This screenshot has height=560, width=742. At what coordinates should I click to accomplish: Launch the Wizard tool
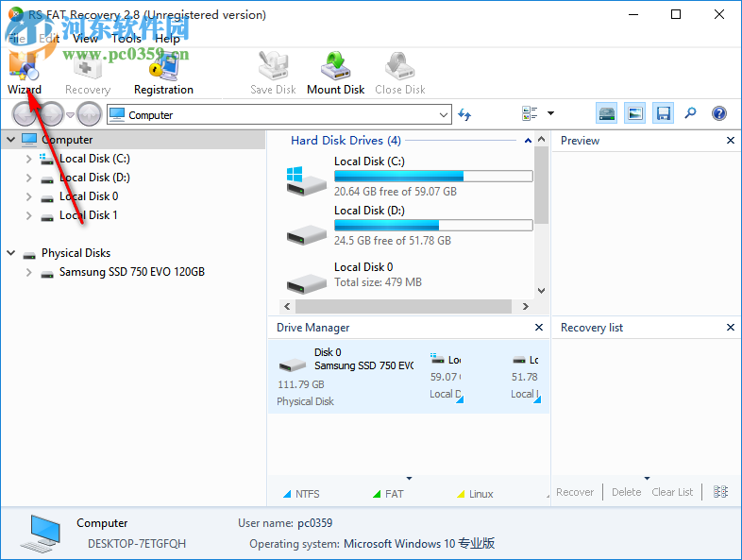pyautogui.click(x=25, y=74)
